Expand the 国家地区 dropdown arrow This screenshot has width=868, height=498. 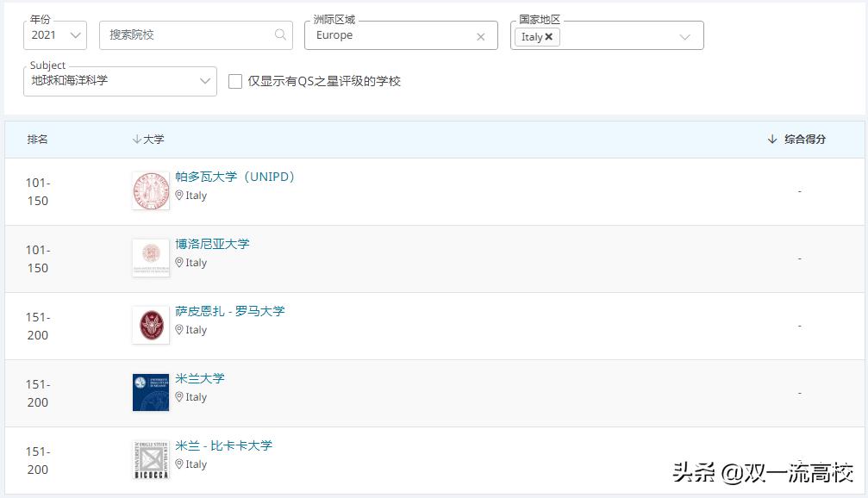[x=685, y=35]
